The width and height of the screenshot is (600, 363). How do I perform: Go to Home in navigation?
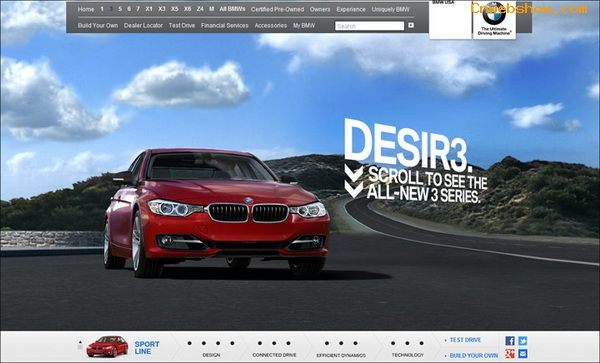click(x=86, y=9)
